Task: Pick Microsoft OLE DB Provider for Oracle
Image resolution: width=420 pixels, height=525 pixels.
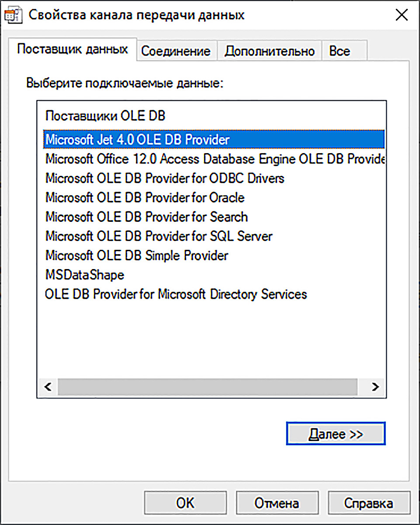Action: [145, 197]
